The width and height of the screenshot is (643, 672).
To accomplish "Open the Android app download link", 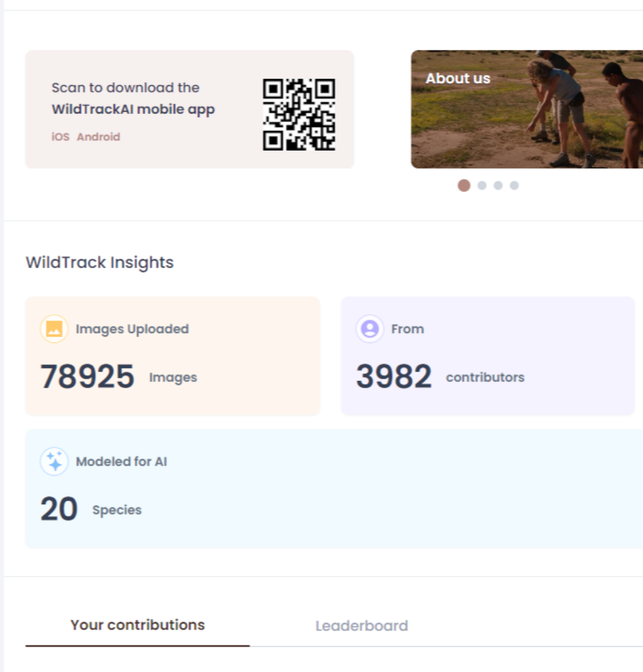I will (99, 137).
